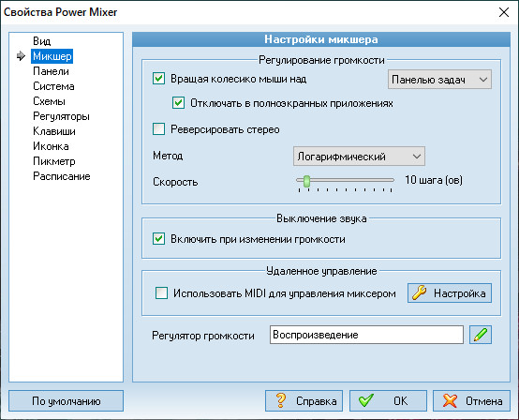Confirm settings with the OK button
The image size is (519, 420).
pos(388,401)
